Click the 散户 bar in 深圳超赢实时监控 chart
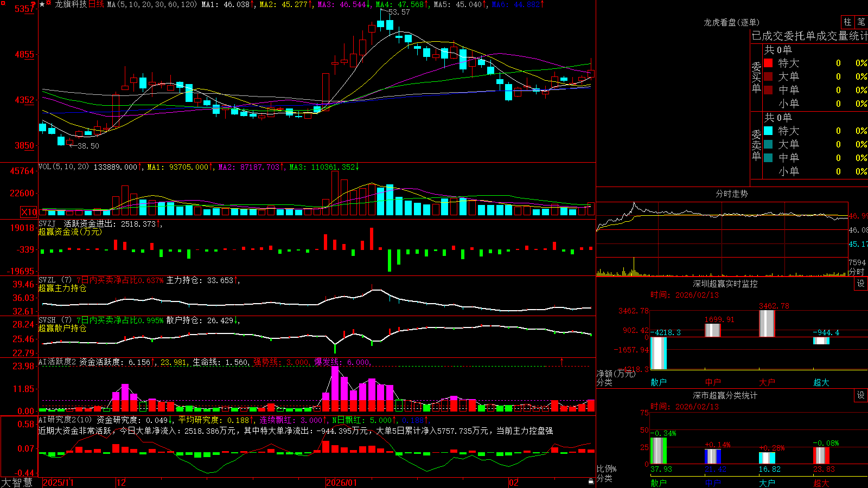 point(659,353)
